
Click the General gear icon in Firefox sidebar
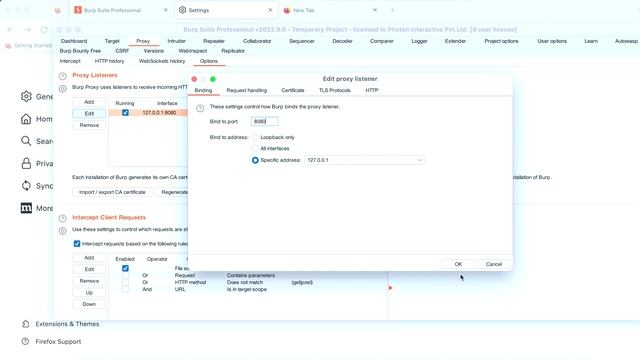[26, 96]
